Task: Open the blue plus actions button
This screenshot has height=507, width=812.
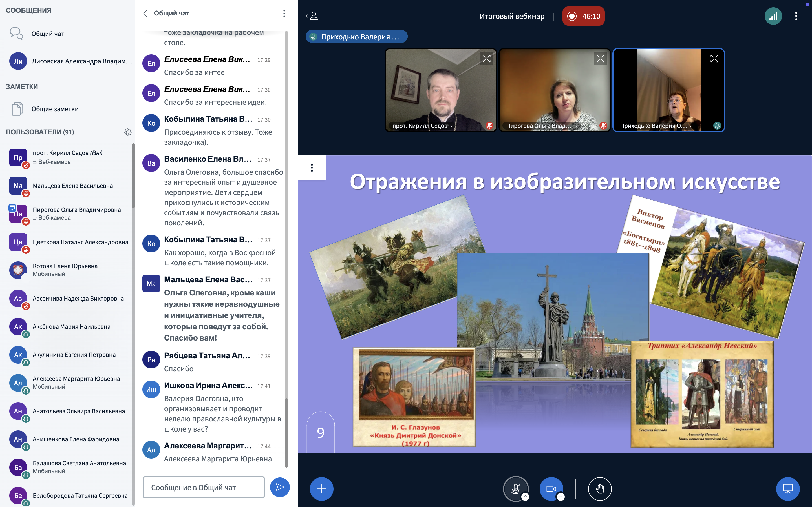Action: pos(321,489)
